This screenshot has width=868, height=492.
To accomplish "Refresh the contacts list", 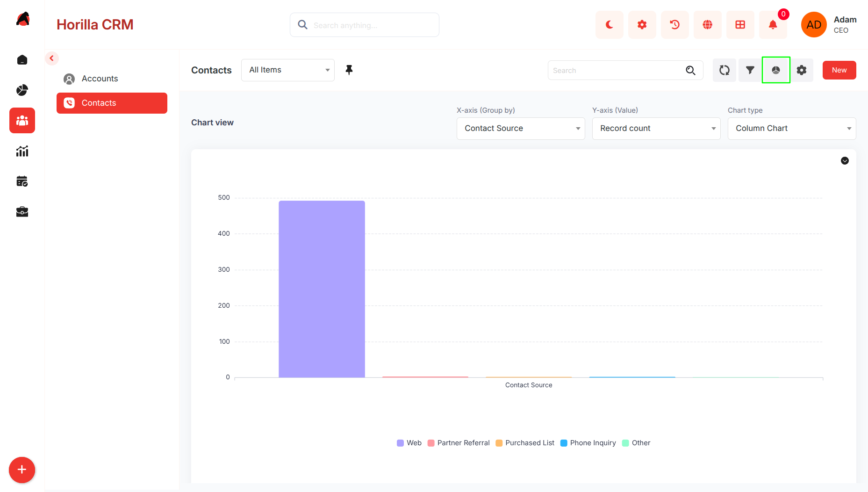I will (x=725, y=70).
